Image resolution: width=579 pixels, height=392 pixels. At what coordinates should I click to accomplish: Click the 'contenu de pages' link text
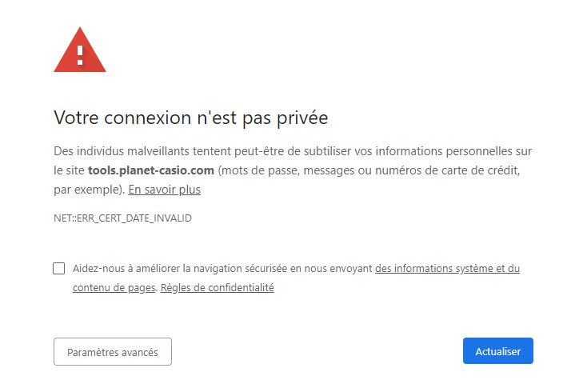114,288
